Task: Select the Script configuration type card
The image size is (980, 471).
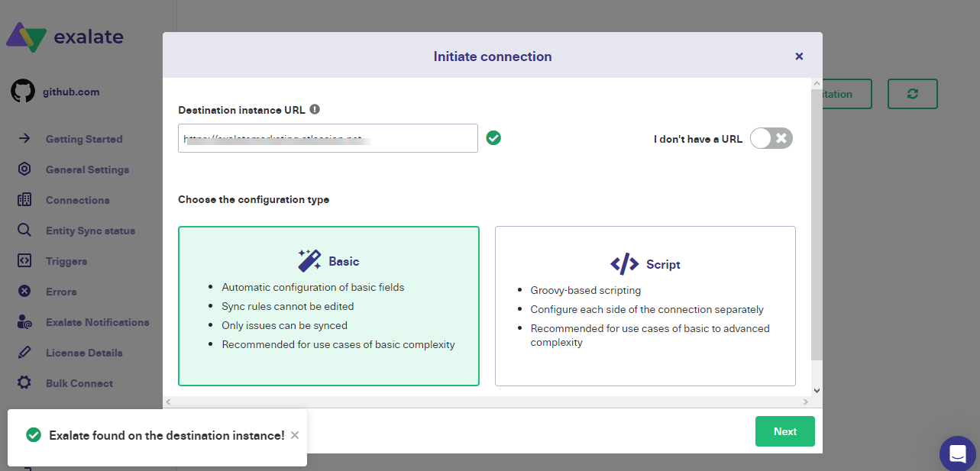Action: (645, 306)
